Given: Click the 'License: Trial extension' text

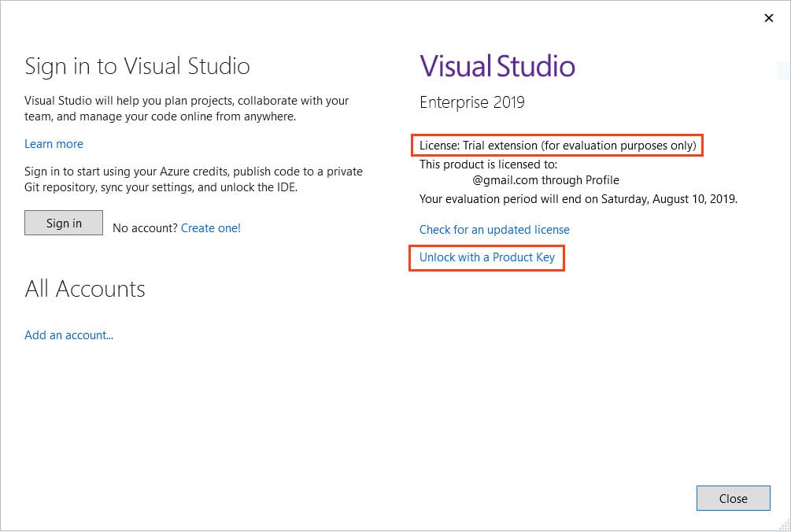Looking at the screenshot, I should 557,146.
